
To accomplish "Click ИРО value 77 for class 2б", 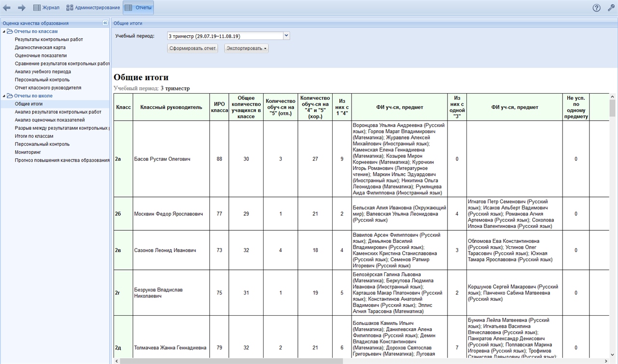I will click(x=220, y=214).
